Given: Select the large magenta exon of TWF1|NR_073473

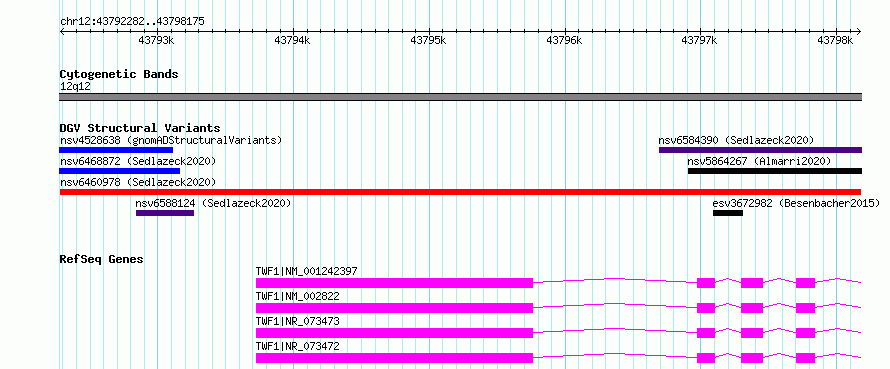Looking at the screenshot, I should coord(394,333).
